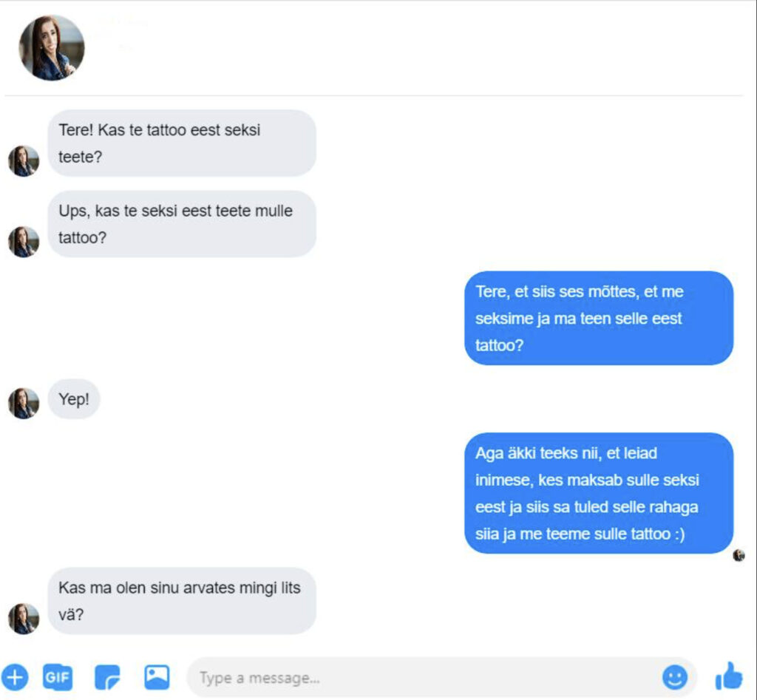
Task: Open the GIF picker
Action: (x=58, y=677)
